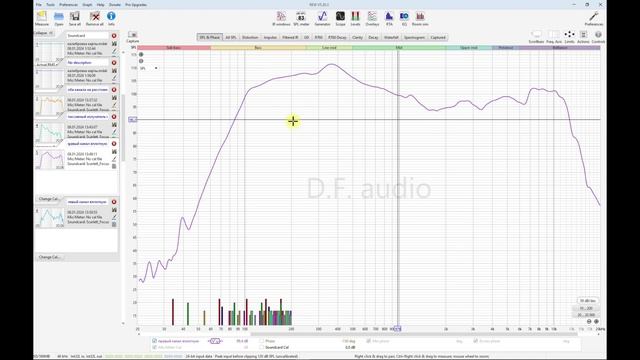Set frequency range to 10..200 preset
This screenshot has width=640, height=360.
(x=587, y=308)
